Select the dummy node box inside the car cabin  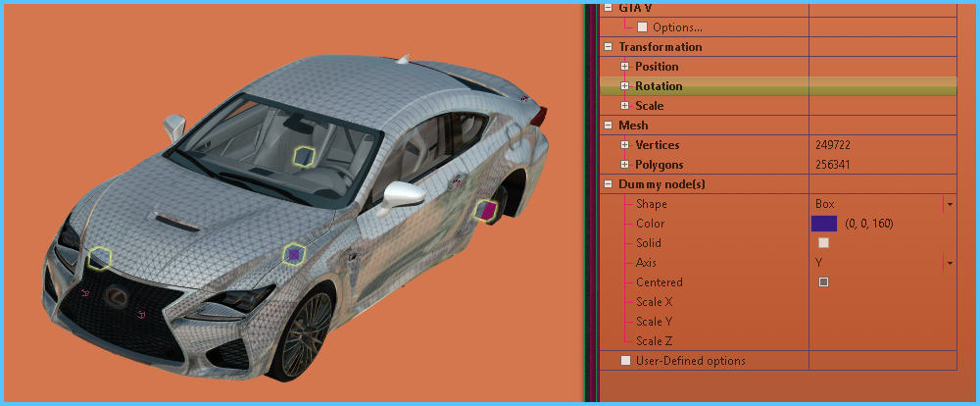(305, 155)
